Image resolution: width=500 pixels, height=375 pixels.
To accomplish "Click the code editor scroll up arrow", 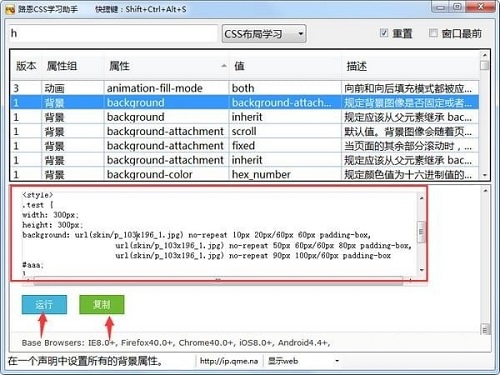I will coord(421,198).
